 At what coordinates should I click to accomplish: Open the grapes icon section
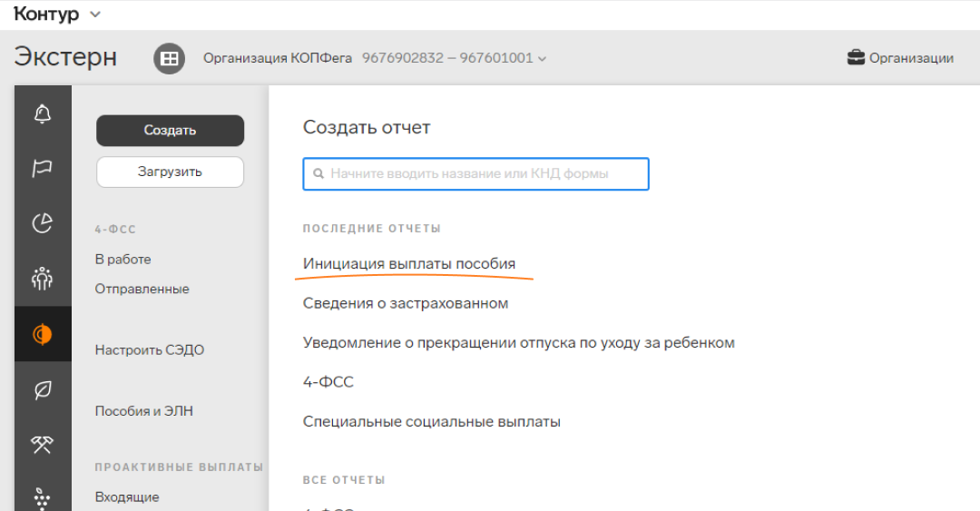(x=43, y=498)
